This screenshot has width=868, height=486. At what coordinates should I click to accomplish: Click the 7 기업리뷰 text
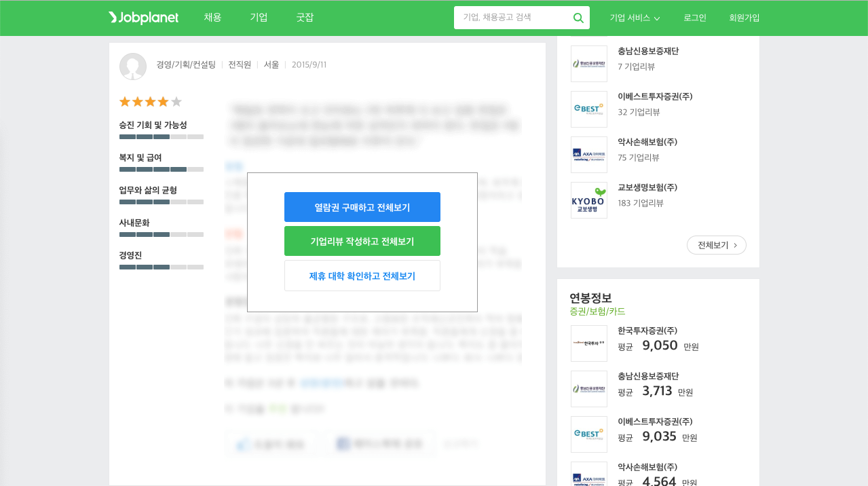(637, 67)
